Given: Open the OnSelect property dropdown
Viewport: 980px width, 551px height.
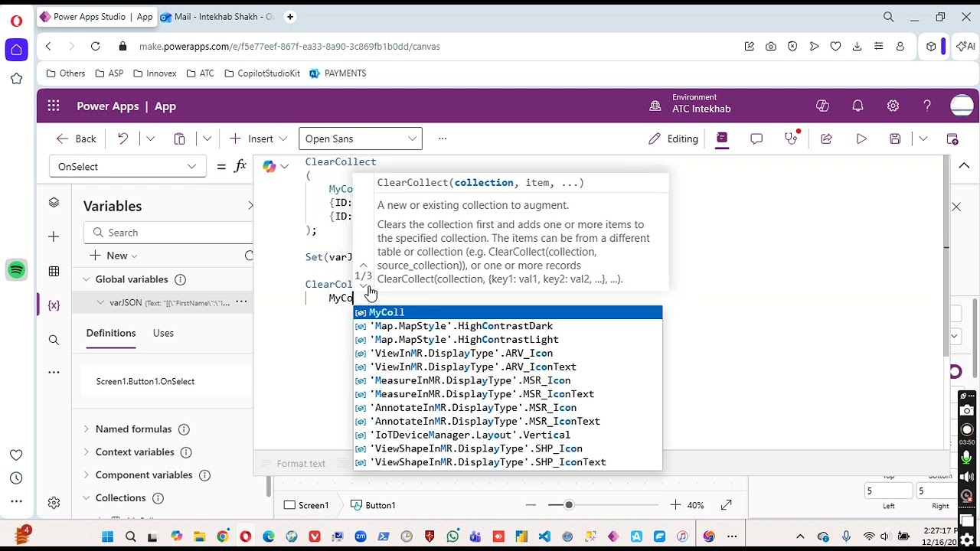Looking at the screenshot, I should 127,166.
